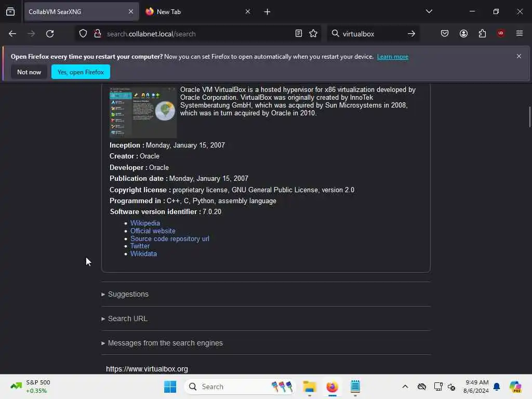
Task: Open the 9:49 AM clock calendar
Action: coord(476,387)
